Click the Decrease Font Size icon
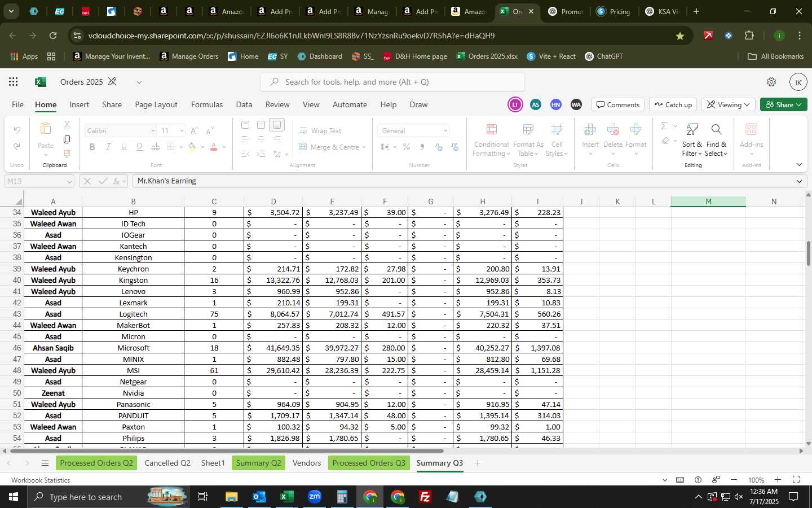This screenshot has height=508, width=812. (210, 130)
